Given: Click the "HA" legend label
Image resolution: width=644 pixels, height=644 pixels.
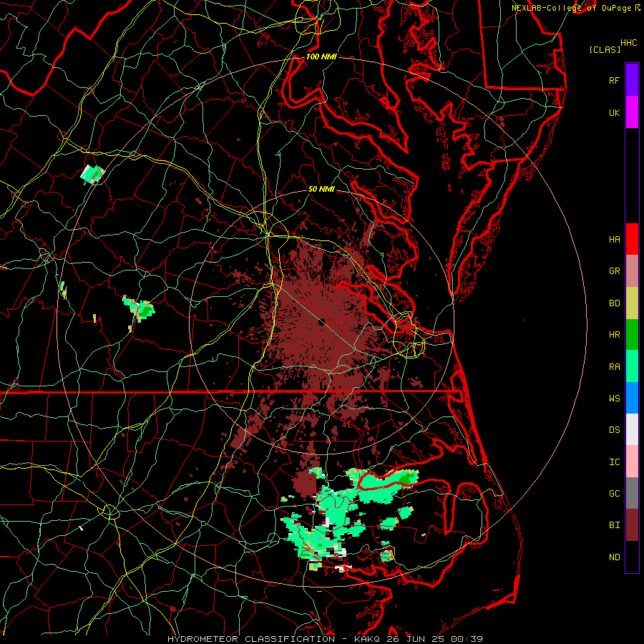Looking at the screenshot, I should coord(614,239).
